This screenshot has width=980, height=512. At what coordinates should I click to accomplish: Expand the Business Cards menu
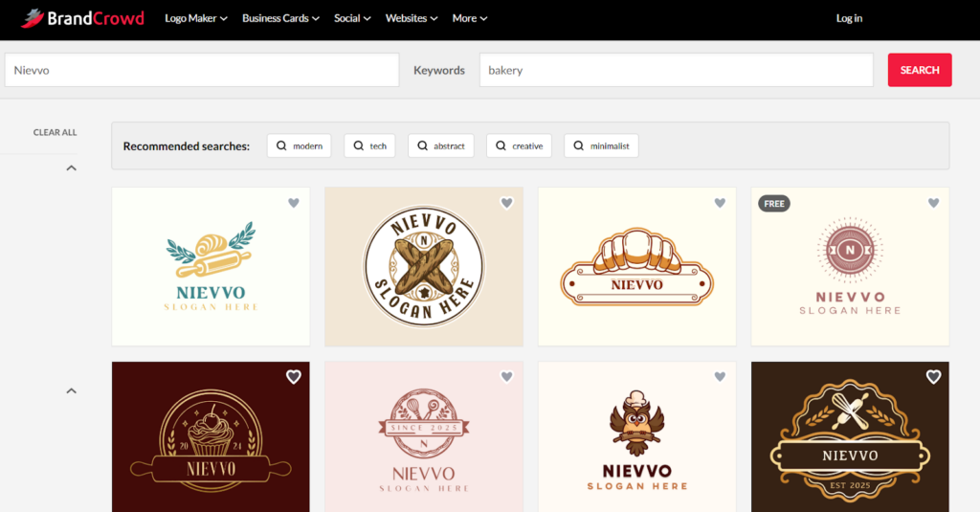pos(280,18)
